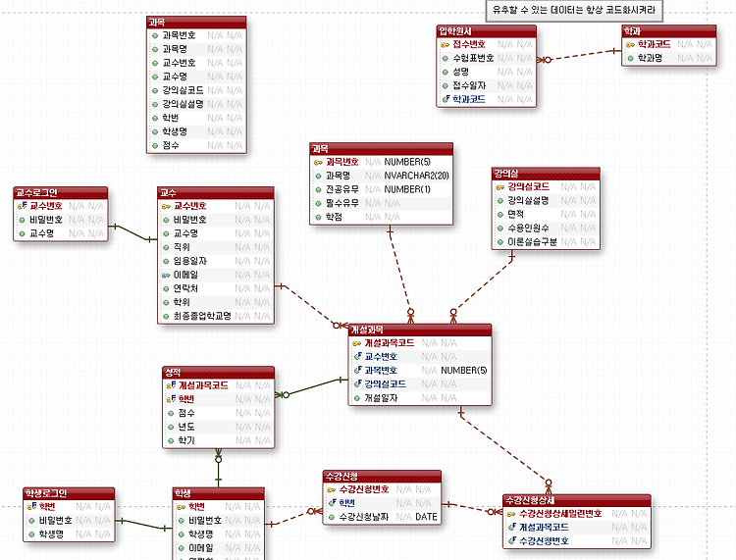
Task: Select the 임용일자 column row
Action: click(216, 261)
